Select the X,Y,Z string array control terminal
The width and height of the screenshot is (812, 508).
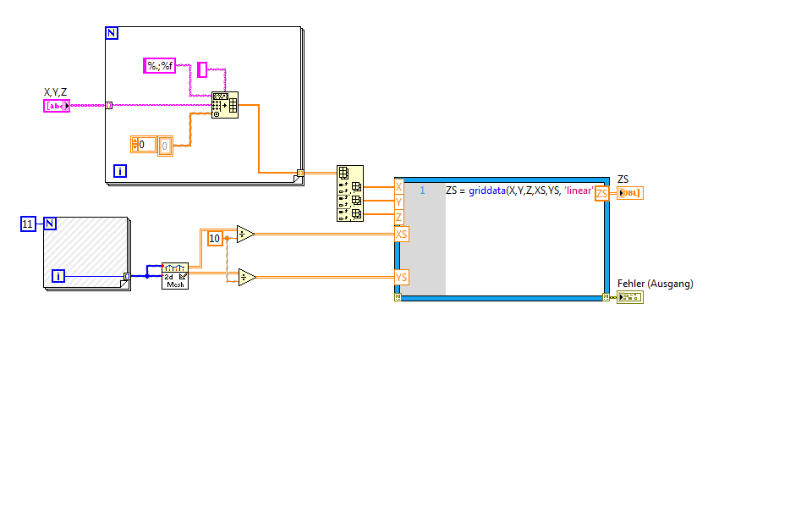(57, 106)
